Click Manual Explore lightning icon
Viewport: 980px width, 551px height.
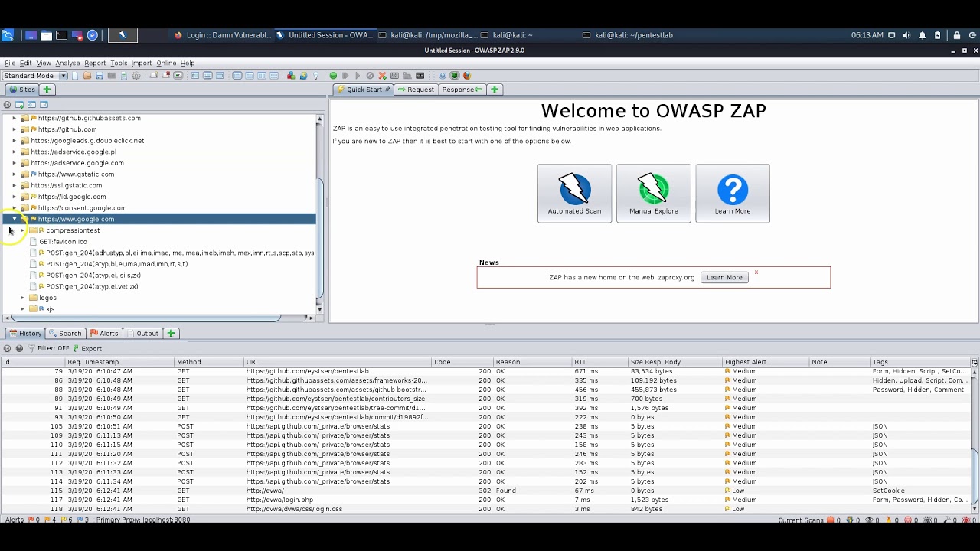[x=653, y=188]
